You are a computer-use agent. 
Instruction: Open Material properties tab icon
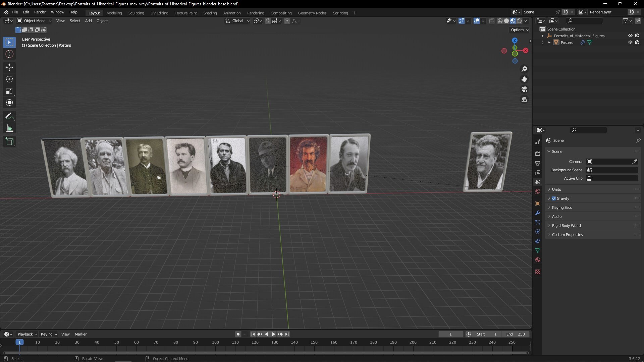coord(538,260)
